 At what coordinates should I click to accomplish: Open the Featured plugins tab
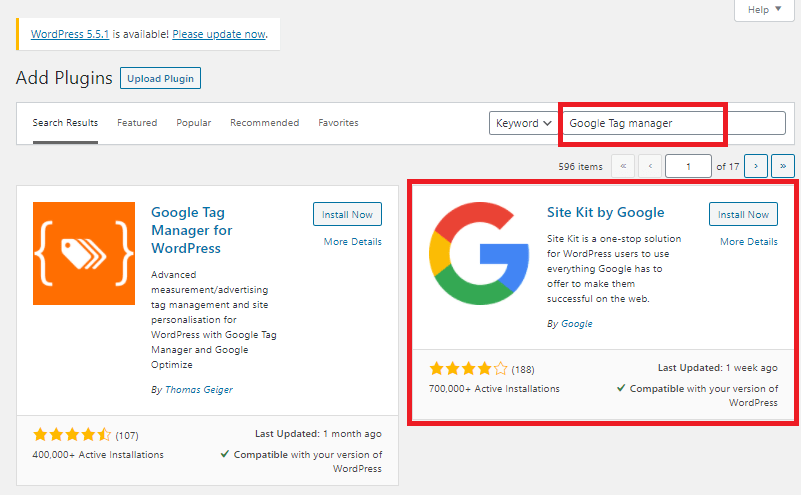pos(137,123)
